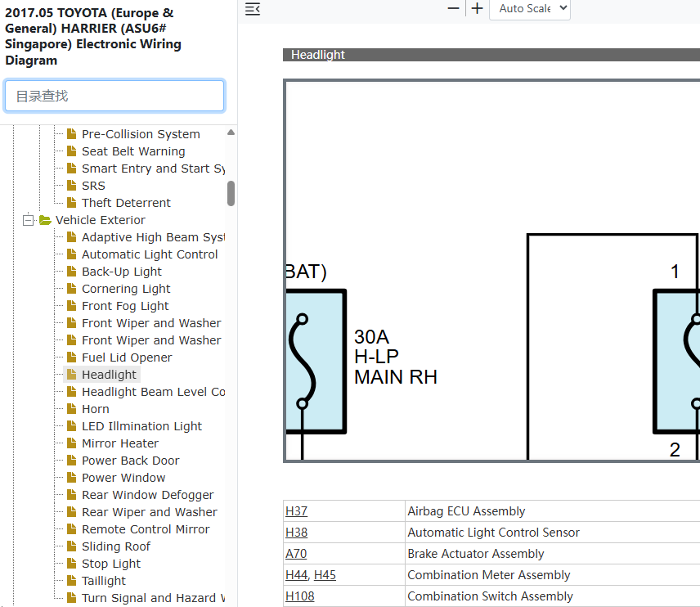Click the Rear Window Defogger icon
The width and height of the screenshot is (700, 607).
tap(71, 494)
